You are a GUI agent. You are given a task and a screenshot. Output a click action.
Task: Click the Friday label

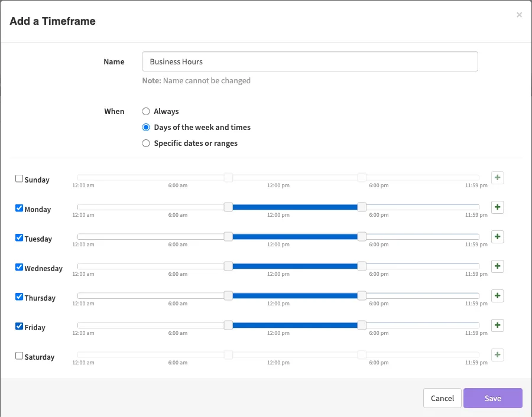point(35,327)
